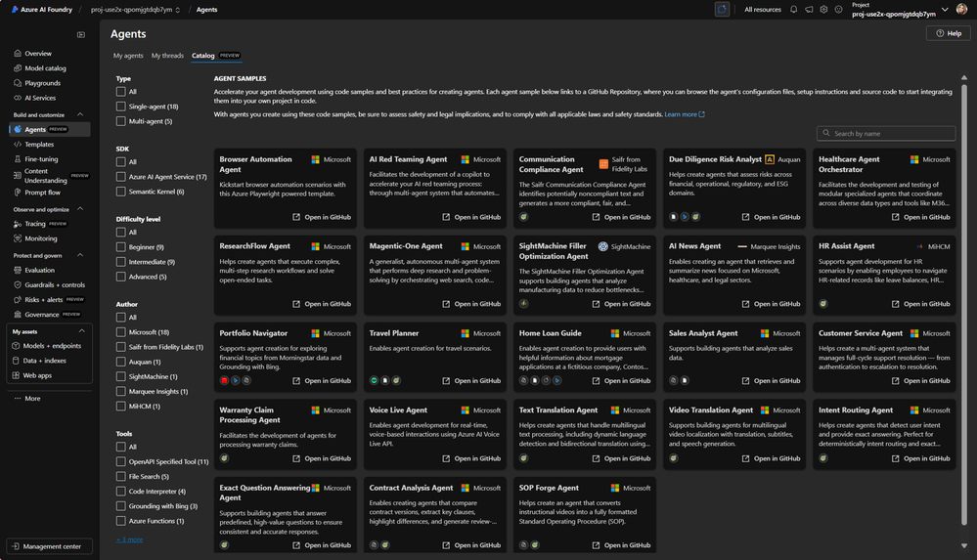
Task: Check the Advanced (5) difficulty filter
Action: (121, 277)
